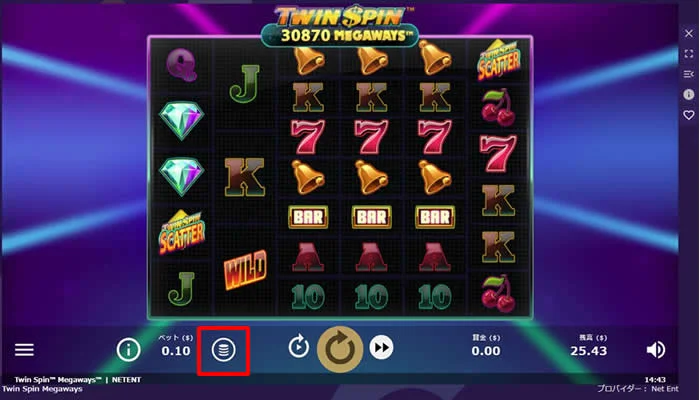The image size is (700, 400).
Task: Toggle quick spin fast-forward button
Action: [381, 347]
